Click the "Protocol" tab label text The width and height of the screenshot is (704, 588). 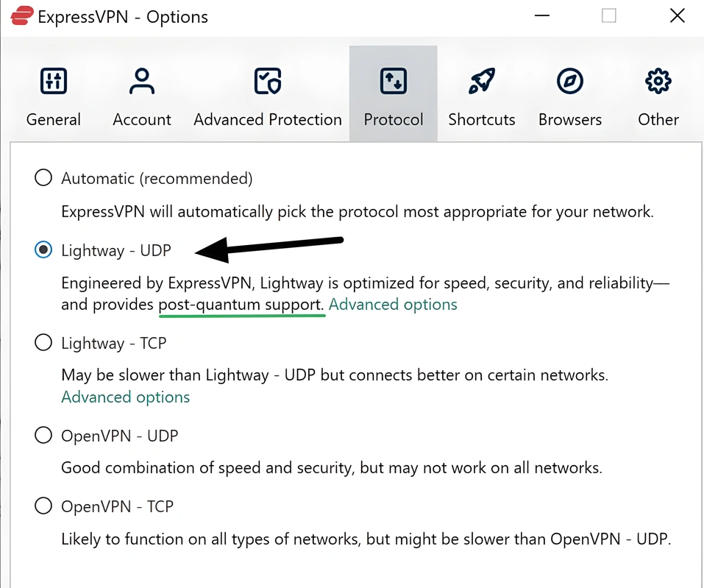(x=394, y=119)
